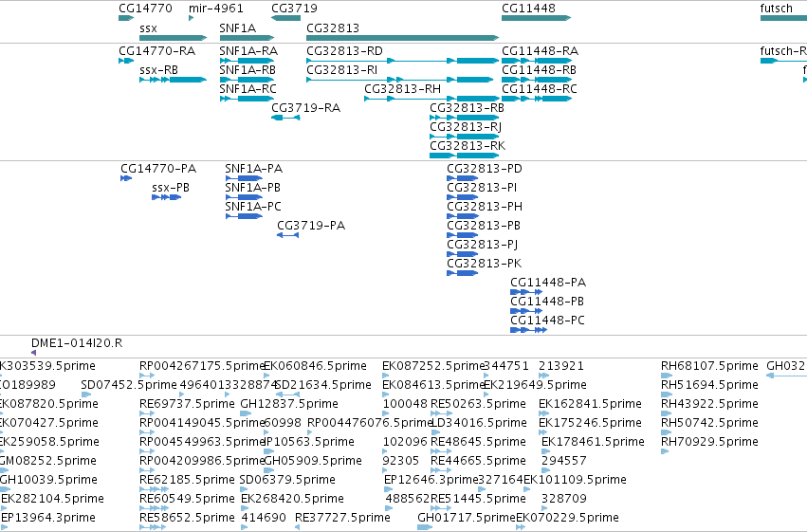
Task: Open transcript CG11448-RC label
Action: 540,89
